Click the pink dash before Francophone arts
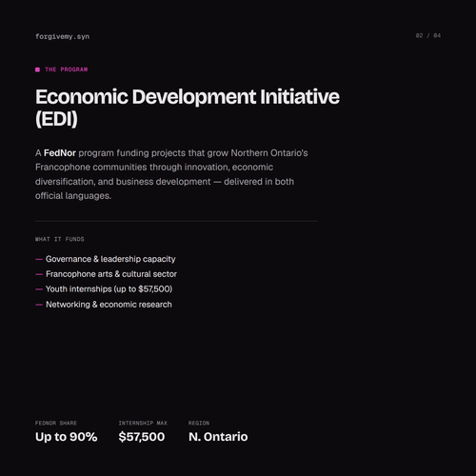The image size is (476, 476). 39,274
